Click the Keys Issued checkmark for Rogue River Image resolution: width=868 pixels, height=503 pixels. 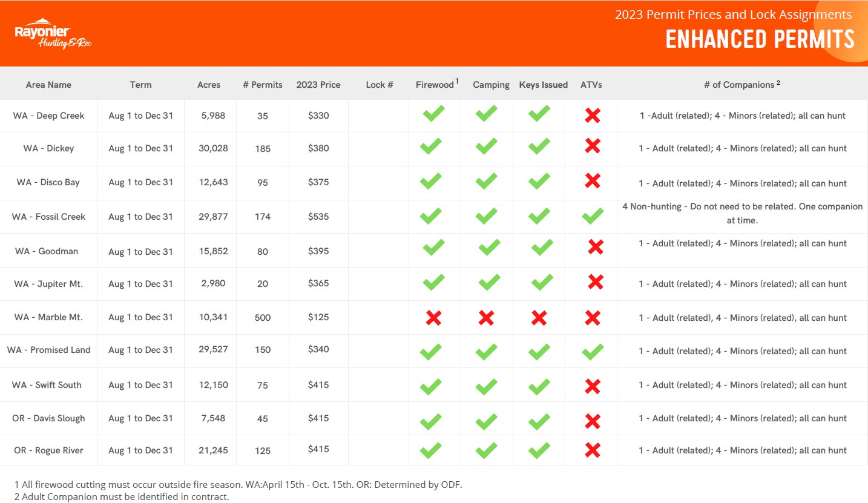(x=539, y=450)
